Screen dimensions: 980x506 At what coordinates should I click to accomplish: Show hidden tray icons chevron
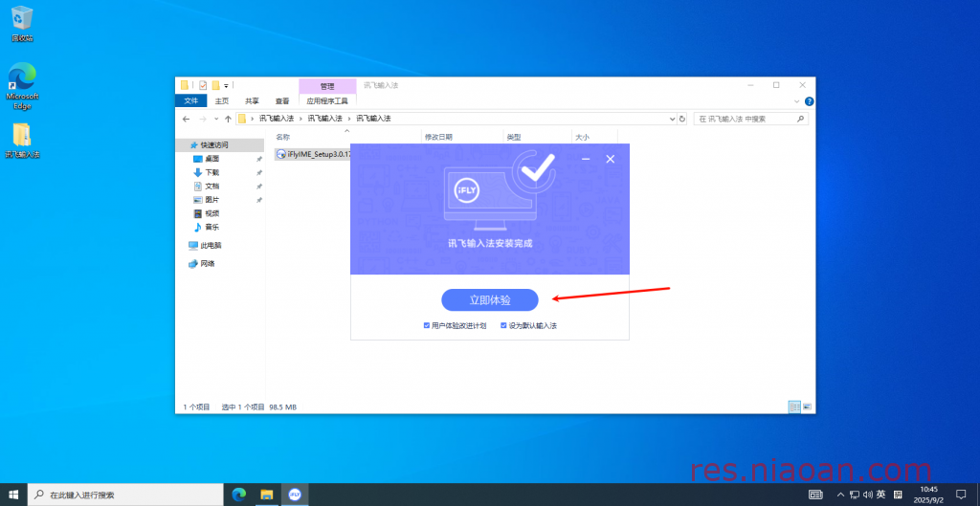[x=840, y=495]
